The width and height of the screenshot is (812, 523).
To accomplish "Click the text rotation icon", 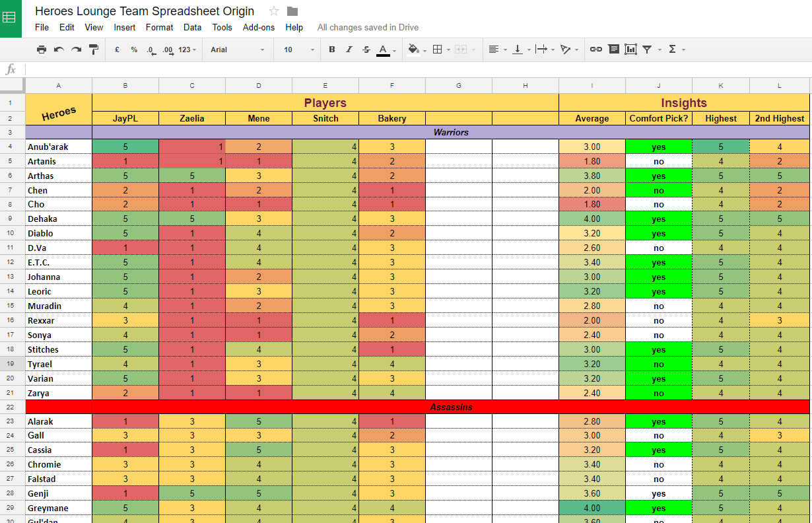I will coord(565,50).
